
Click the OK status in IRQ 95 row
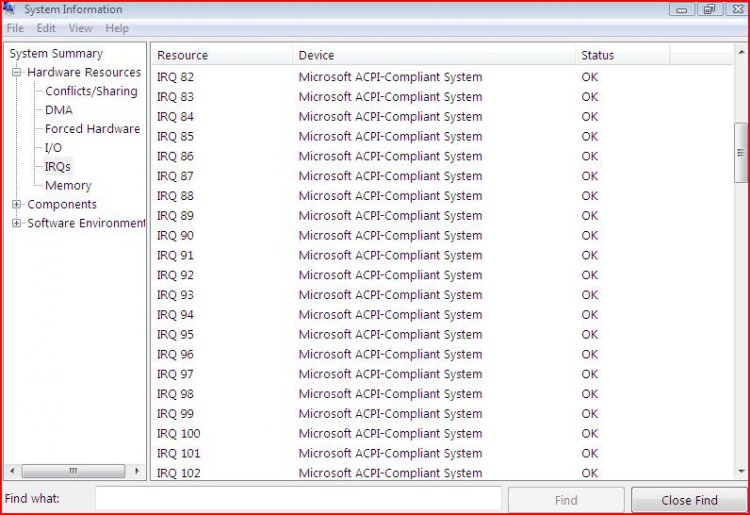tap(590, 335)
